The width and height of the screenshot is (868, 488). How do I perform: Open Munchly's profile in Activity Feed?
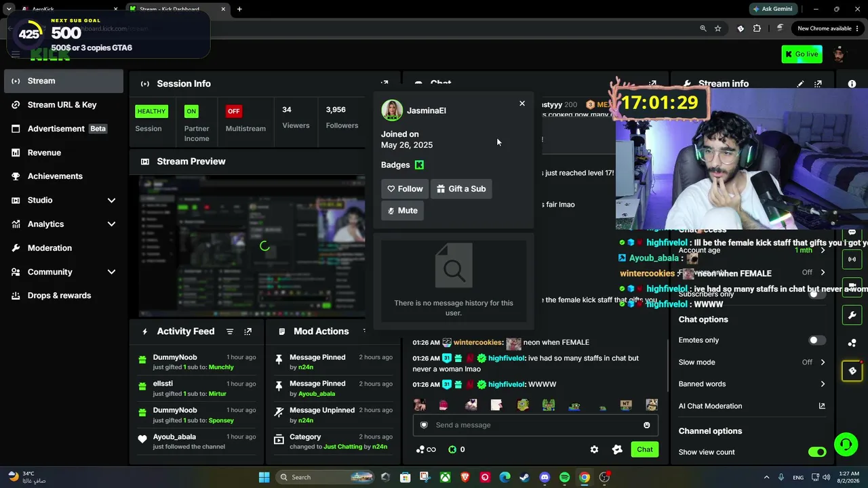click(x=221, y=367)
